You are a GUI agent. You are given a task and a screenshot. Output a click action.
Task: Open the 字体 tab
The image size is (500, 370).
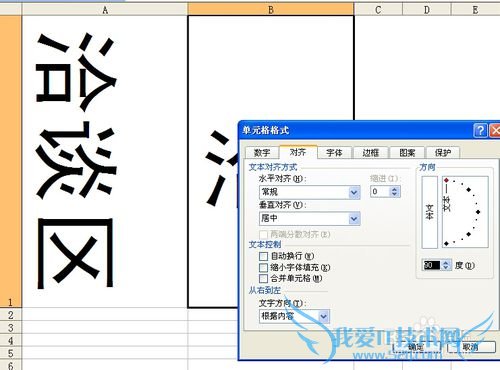(x=334, y=153)
